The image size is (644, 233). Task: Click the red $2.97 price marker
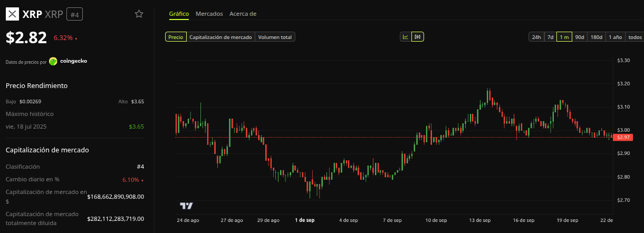(623, 138)
